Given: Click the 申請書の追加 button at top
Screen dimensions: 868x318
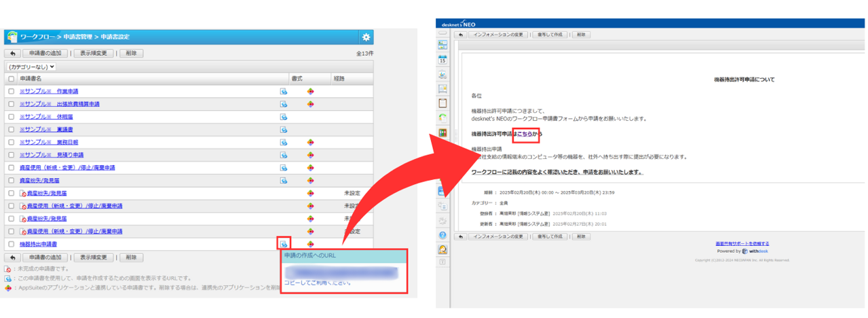Looking at the screenshot, I should click(x=45, y=54).
